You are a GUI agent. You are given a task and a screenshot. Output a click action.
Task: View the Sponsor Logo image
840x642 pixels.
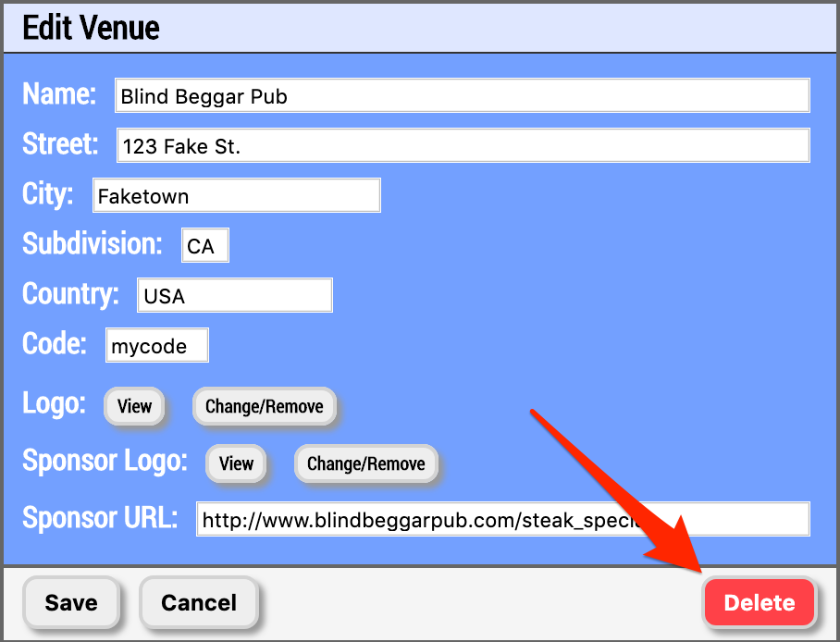pyautogui.click(x=236, y=463)
